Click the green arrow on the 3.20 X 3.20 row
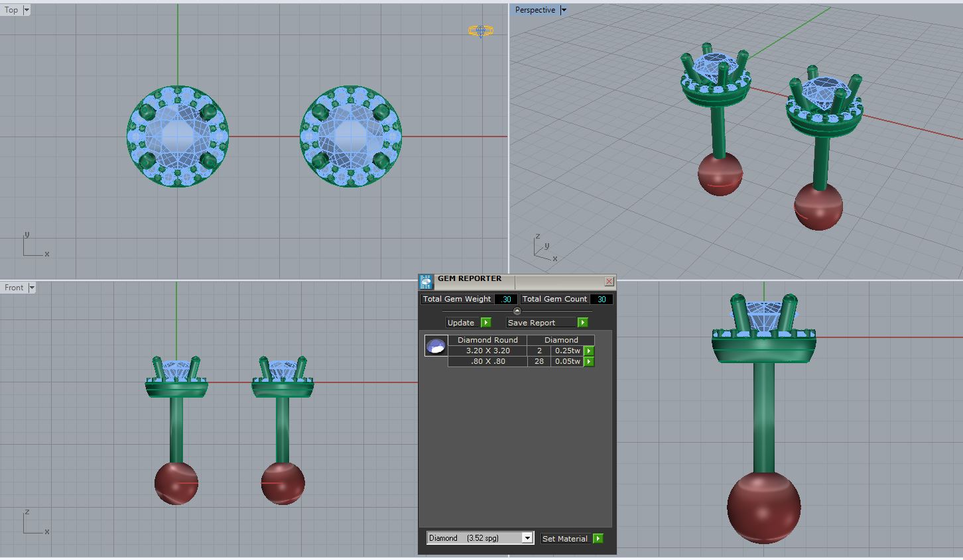 tap(589, 351)
